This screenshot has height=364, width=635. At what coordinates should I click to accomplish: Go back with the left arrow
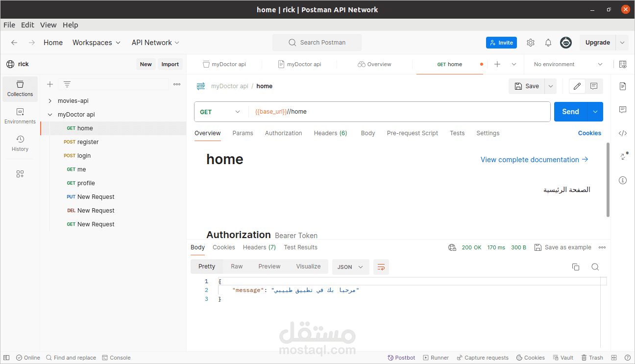pyautogui.click(x=14, y=43)
